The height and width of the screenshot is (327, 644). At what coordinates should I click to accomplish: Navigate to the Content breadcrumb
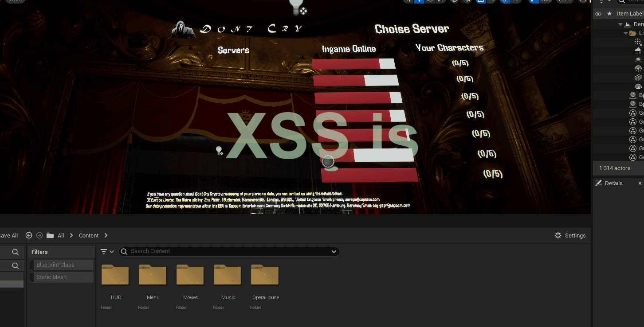click(89, 236)
